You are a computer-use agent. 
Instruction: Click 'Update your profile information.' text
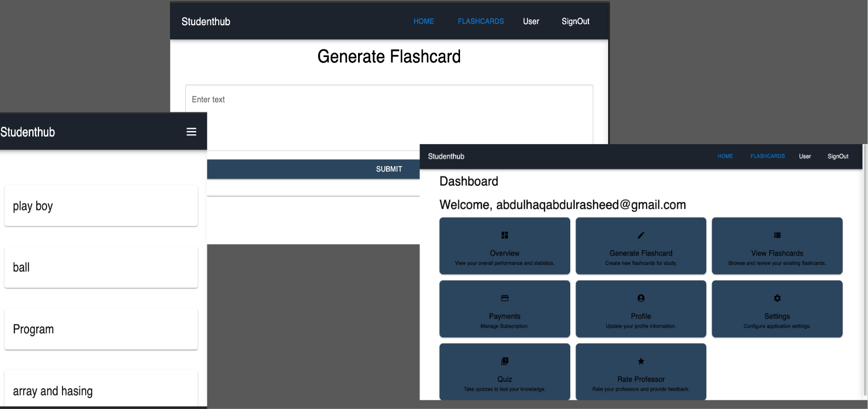(x=640, y=326)
